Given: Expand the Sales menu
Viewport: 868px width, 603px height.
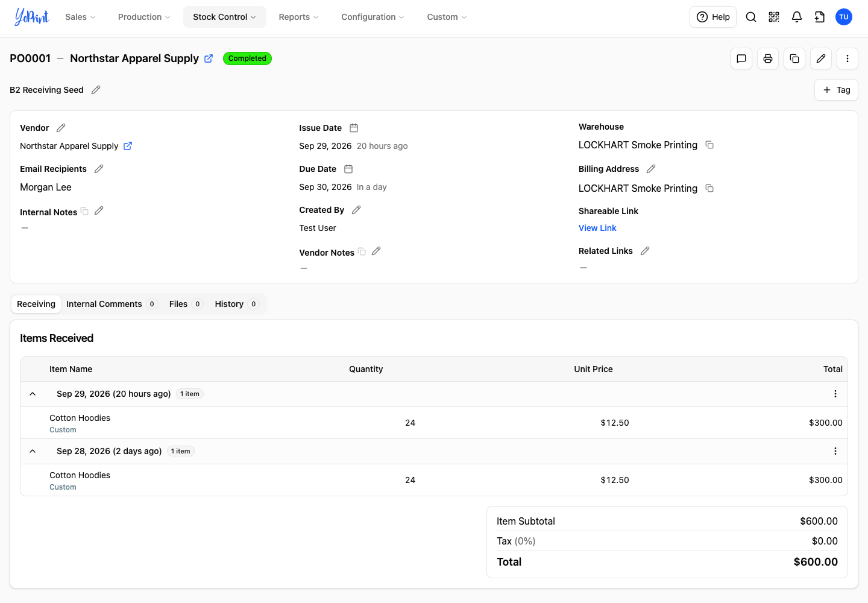Looking at the screenshot, I should pyautogui.click(x=80, y=17).
